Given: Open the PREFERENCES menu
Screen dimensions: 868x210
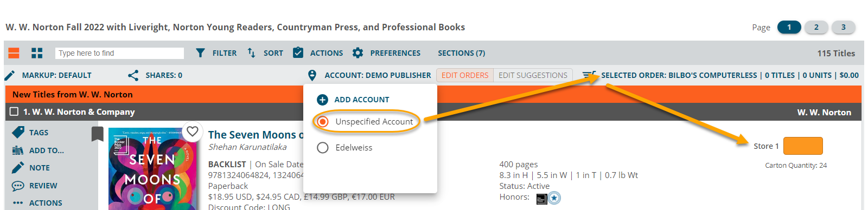Looking at the screenshot, I should [x=395, y=53].
